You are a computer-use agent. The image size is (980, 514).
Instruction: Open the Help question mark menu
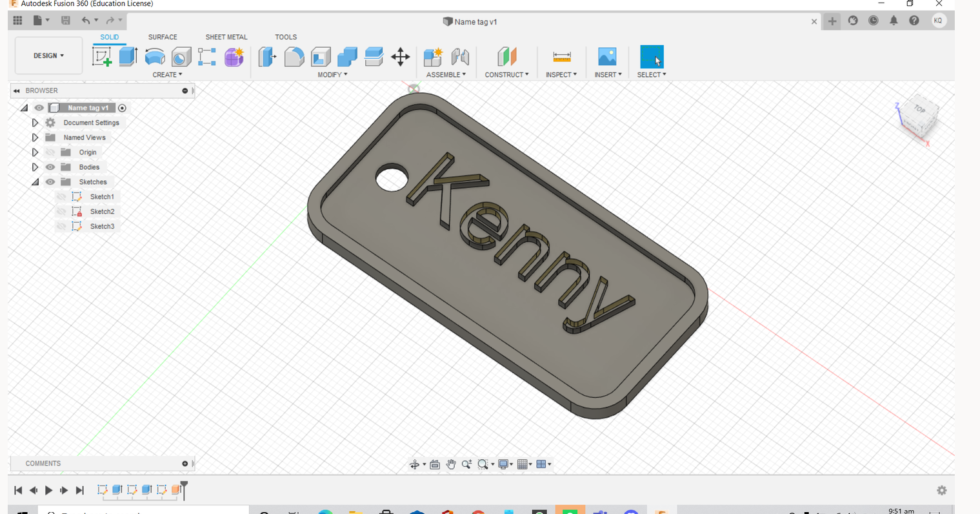[x=914, y=21]
